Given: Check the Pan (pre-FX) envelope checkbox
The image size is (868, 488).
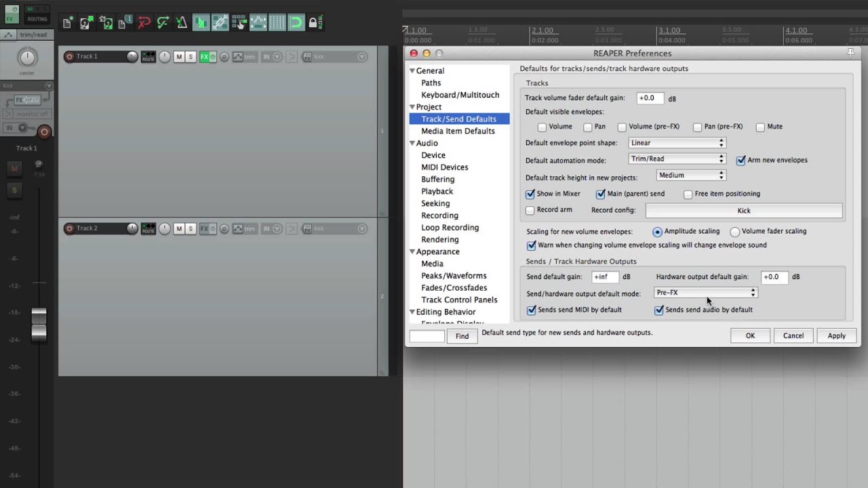Looking at the screenshot, I should coord(697,127).
